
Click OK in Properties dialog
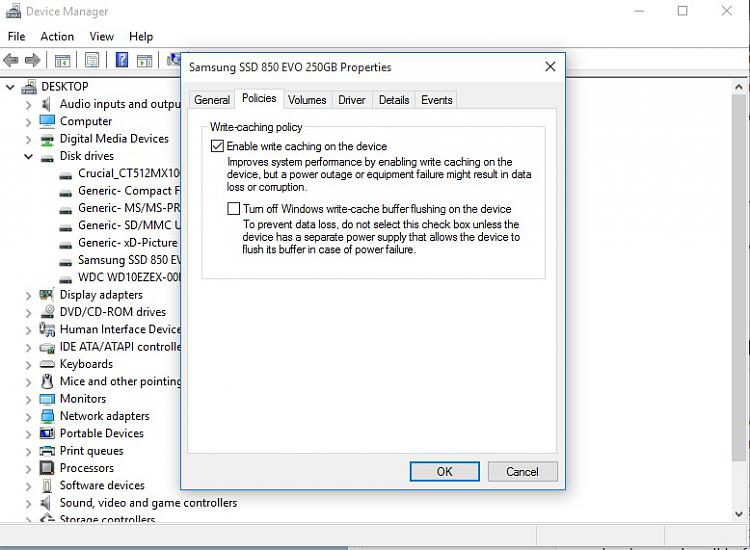click(444, 472)
